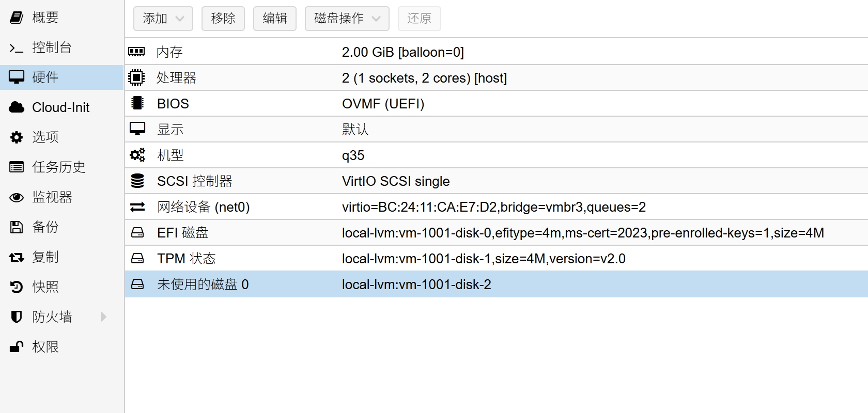Select the unused disk 0 row
This screenshot has width=868, height=413.
pos(416,284)
